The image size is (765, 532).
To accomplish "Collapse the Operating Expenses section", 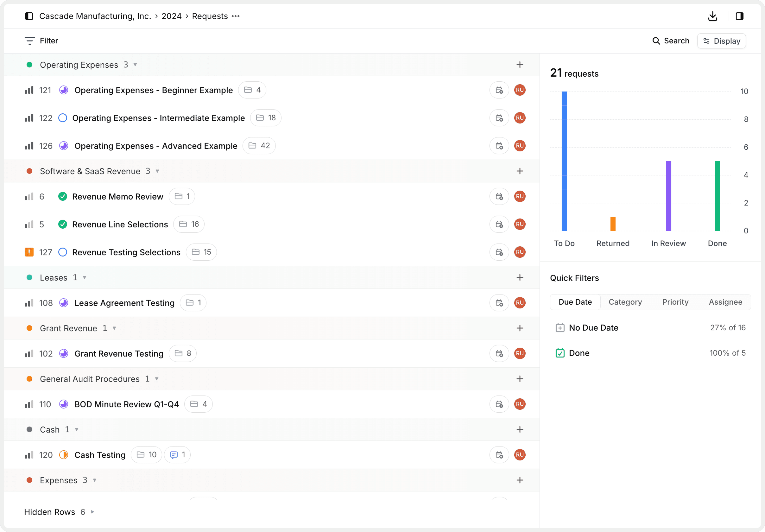I will click(x=135, y=65).
